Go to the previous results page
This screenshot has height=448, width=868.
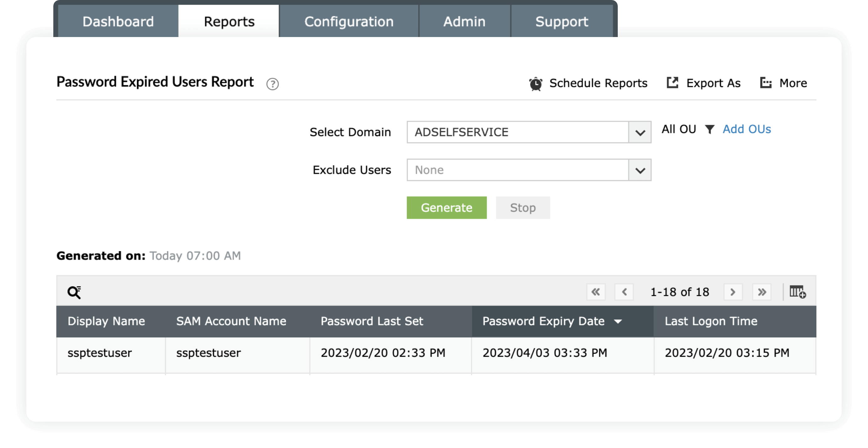(x=624, y=292)
